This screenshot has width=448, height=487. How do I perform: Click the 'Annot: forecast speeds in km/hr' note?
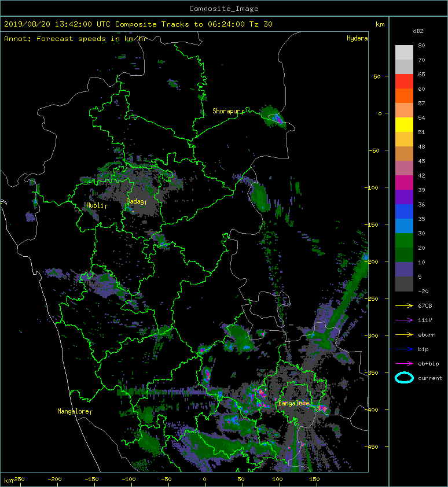75,39
